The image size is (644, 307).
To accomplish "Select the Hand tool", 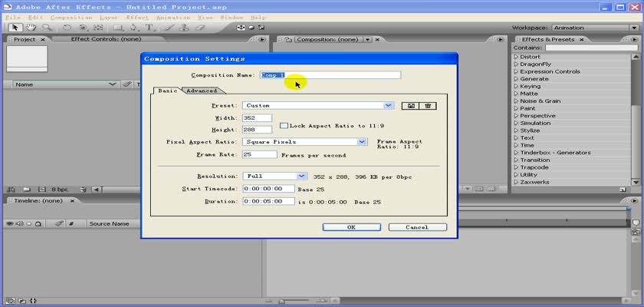I will point(31,28).
